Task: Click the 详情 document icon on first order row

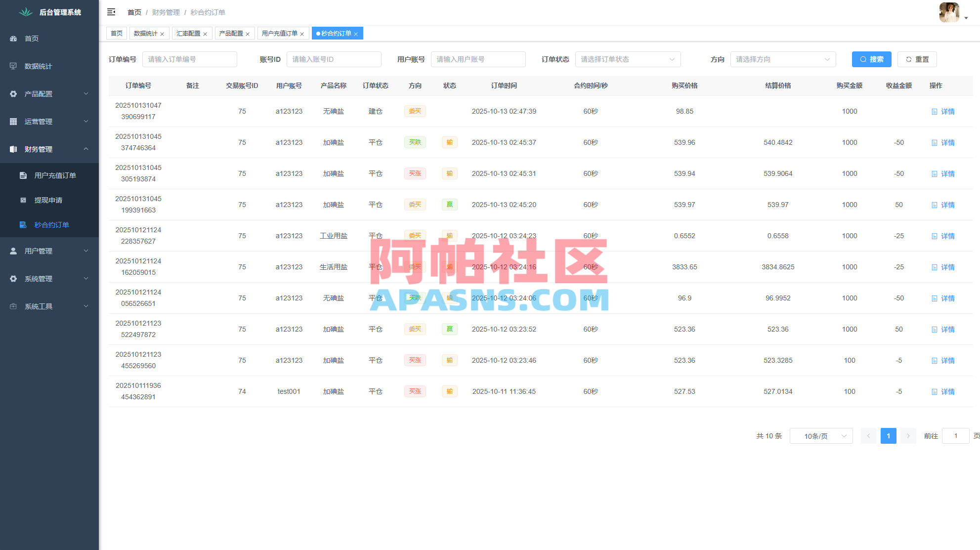Action: coord(934,111)
